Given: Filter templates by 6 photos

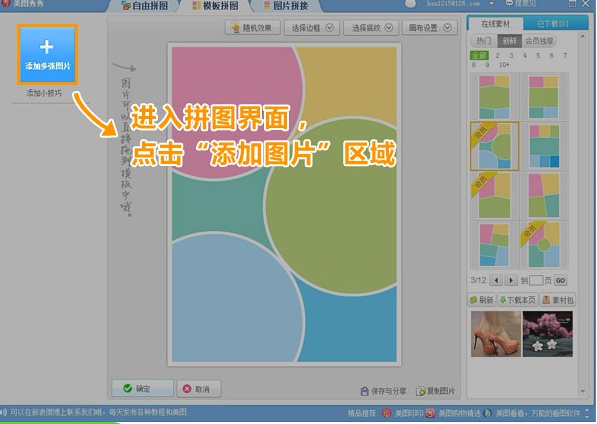Looking at the screenshot, I should [x=551, y=55].
